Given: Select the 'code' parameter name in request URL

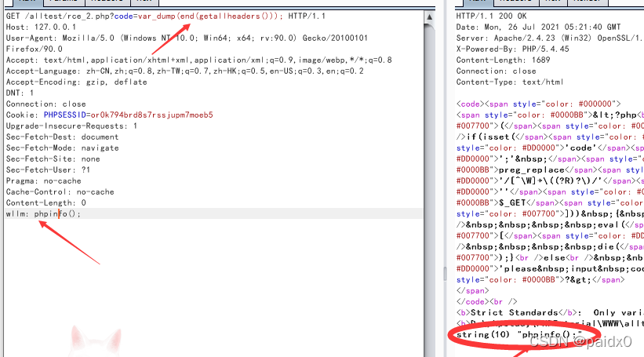Looking at the screenshot, I should [x=124, y=16].
